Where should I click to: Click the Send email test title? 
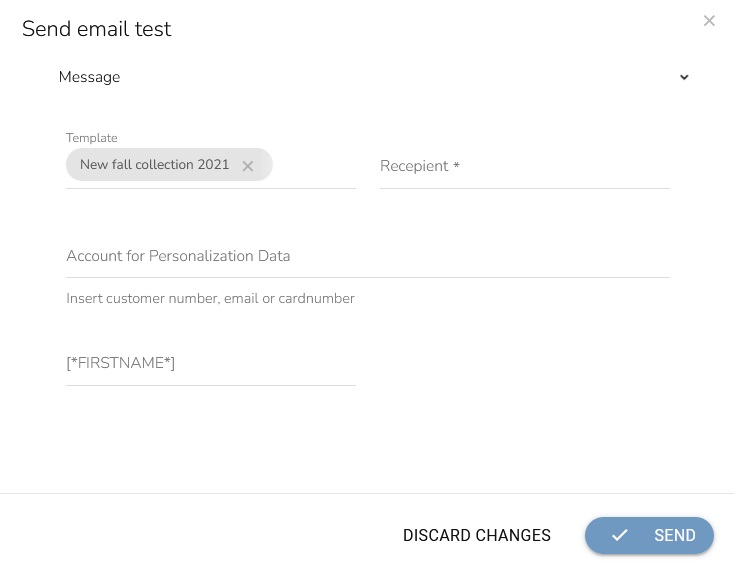tap(97, 29)
